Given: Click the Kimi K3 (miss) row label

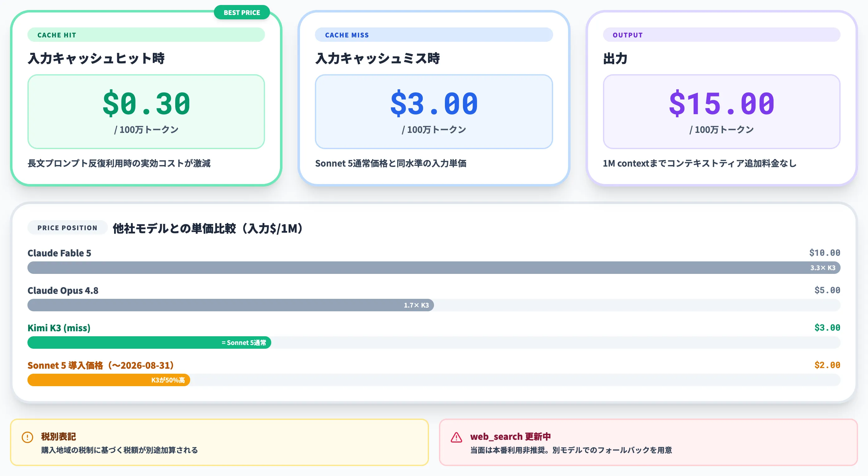Looking at the screenshot, I should (59, 328).
